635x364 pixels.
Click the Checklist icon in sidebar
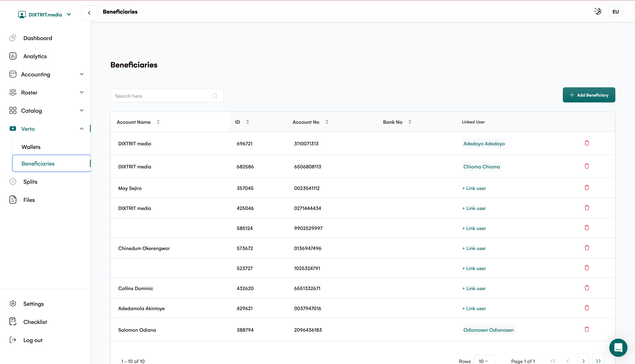(x=13, y=322)
